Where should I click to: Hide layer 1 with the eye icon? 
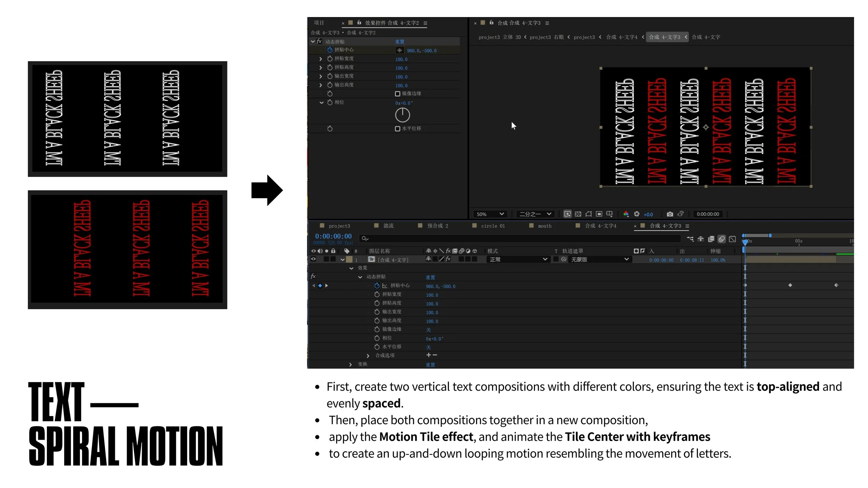(314, 259)
